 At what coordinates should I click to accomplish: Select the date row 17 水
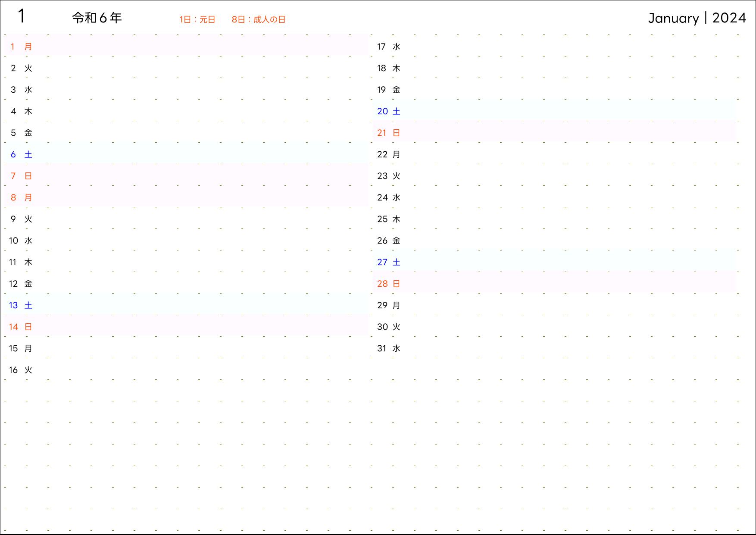555,45
